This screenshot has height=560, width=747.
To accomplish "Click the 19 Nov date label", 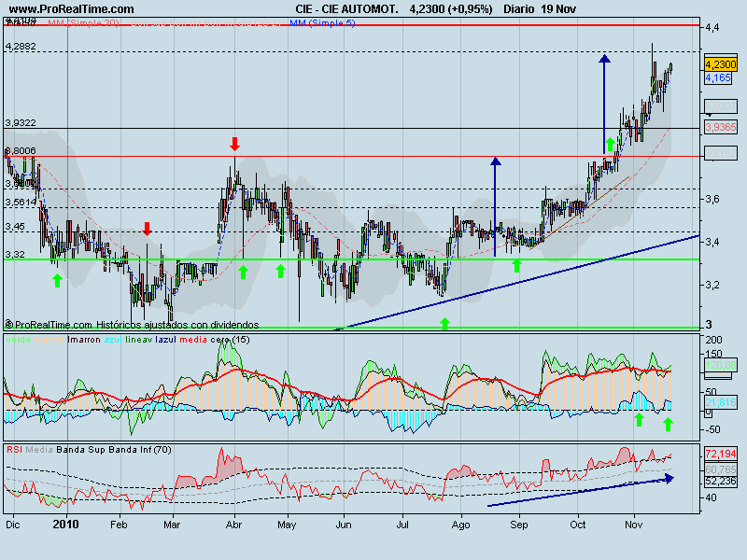I will (x=558, y=9).
